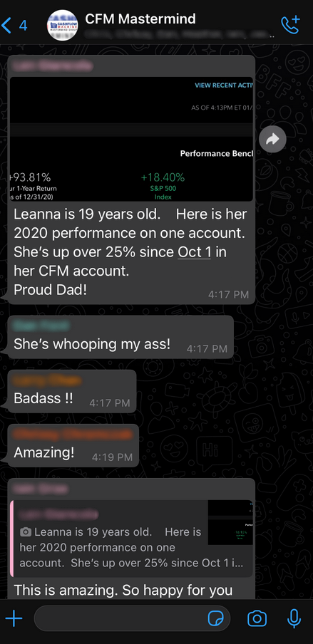Tap the unread count 4 beside back
Image resolution: width=313 pixels, height=644 pixels.
click(x=23, y=26)
